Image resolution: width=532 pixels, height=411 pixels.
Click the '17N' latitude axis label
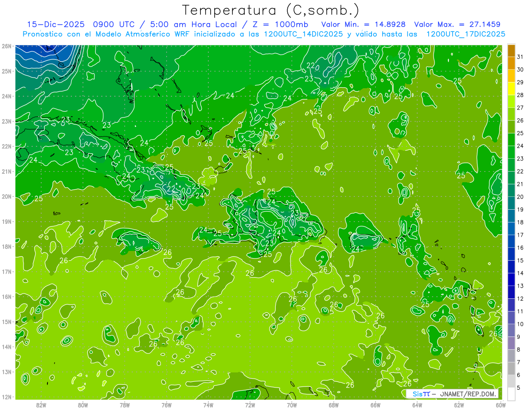coord(7,271)
